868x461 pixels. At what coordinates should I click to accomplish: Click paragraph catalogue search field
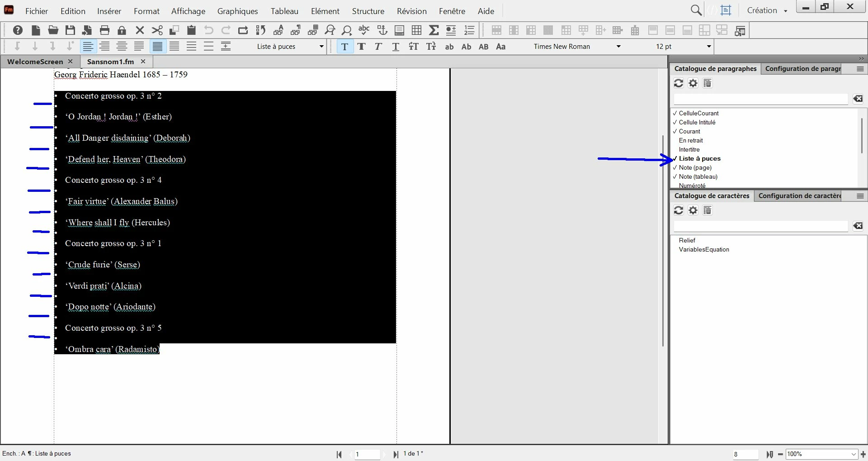click(761, 99)
